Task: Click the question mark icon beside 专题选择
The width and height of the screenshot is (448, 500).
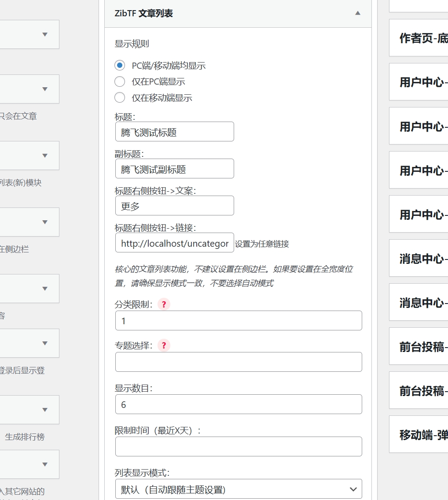Action: click(164, 345)
